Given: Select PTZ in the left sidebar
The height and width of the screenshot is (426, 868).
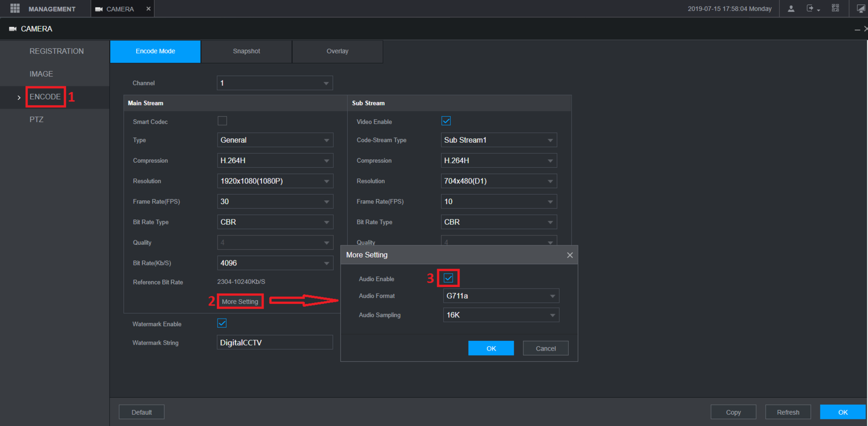Looking at the screenshot, I should (36, 119).
